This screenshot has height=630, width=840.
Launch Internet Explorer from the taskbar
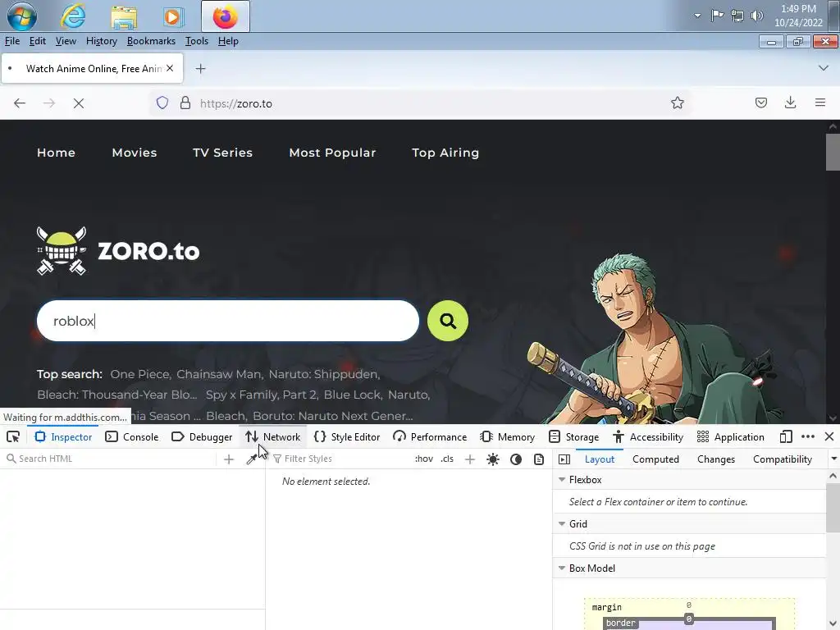click(x=73, y=16)
